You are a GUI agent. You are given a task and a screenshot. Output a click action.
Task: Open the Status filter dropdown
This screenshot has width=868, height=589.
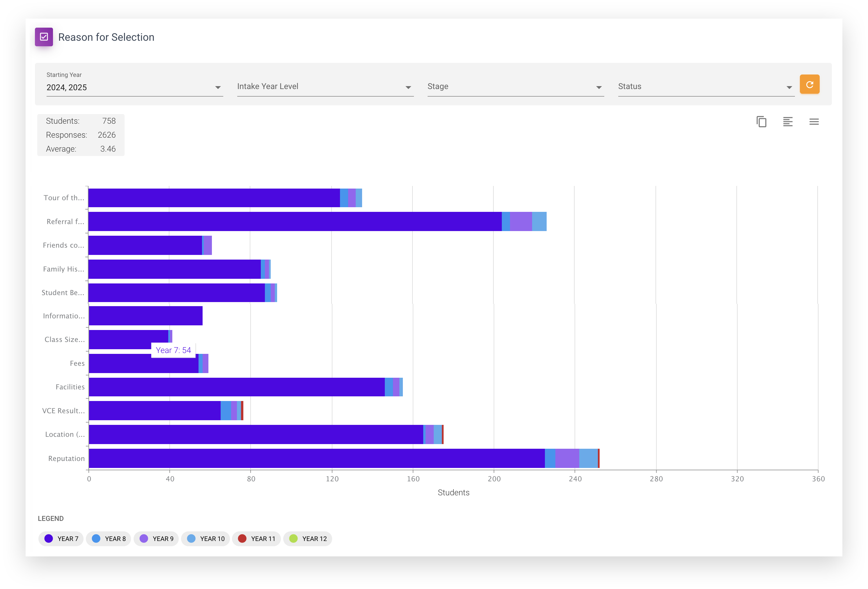click(x=706, y=87)
